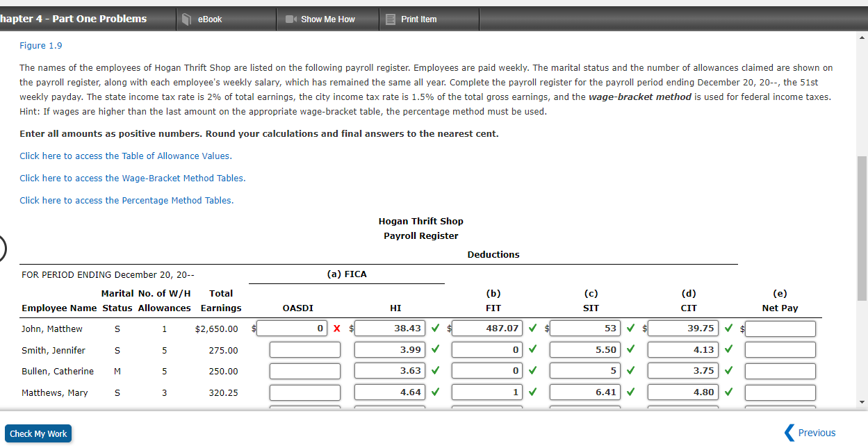
Task: Click the Net Pay field for Smith, Jennifer
Action: (x=780, y=350)
